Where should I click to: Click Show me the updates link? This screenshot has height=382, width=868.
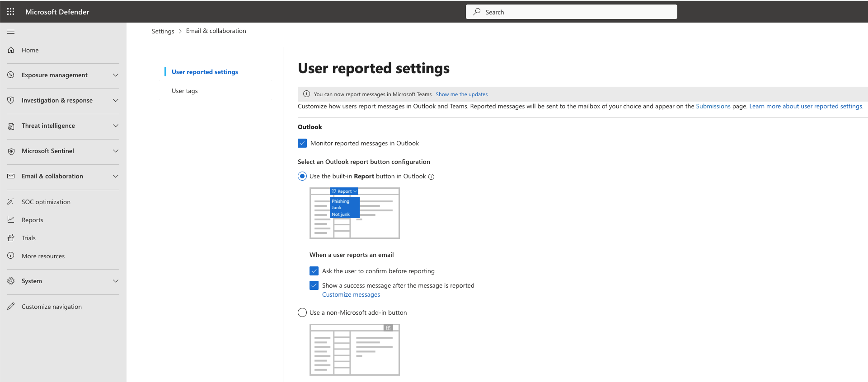[x=462, y=94]
